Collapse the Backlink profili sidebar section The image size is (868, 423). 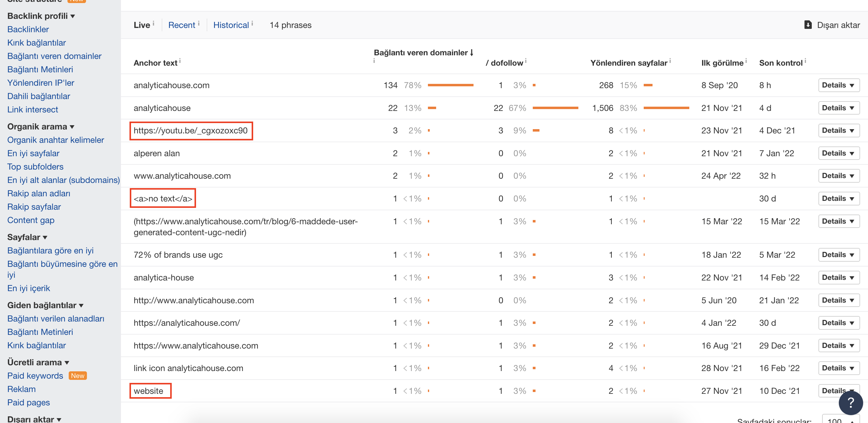41,16
